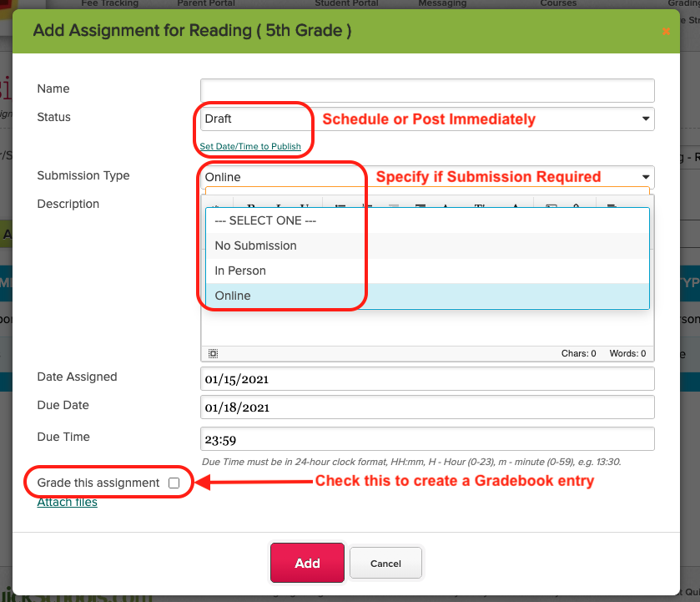Screen dimensions: 700x602
Task: Open the Submission Type dropdown
Action: (x=427, y=177)
